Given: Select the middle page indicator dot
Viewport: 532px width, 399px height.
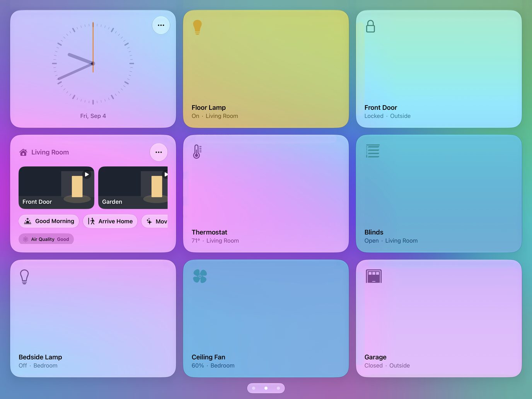Looking at the screenshot, I should click(x=266, y=388).
